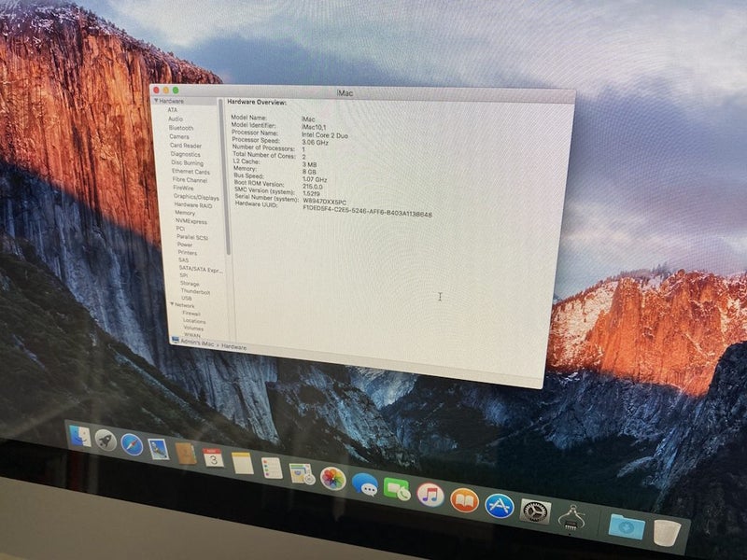Select Storage in the sidebar
Image resolution: width=747 pixels, height=560 pixels.
pyautogui.click(x=190, y=284)
